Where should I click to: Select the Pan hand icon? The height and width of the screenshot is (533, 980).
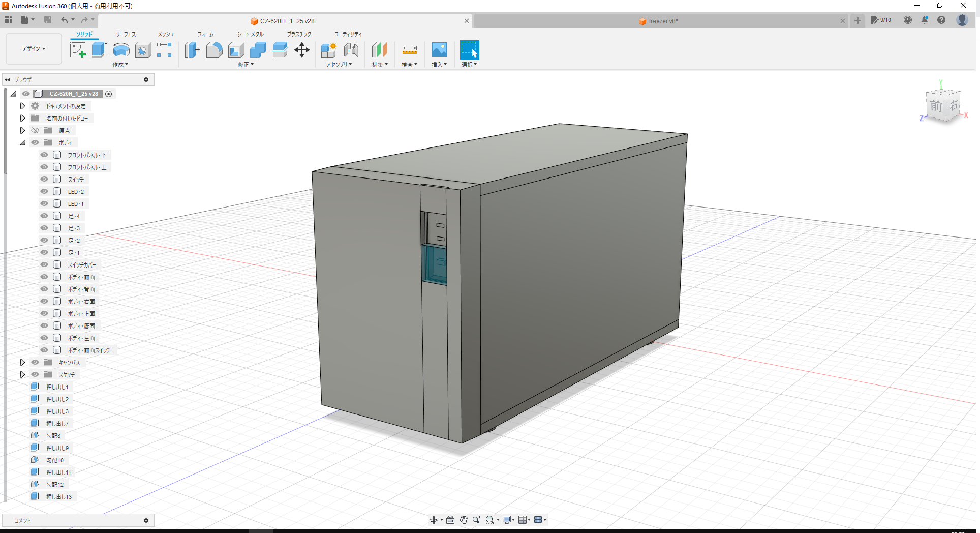pyautogui.click(x=463, y=519)
